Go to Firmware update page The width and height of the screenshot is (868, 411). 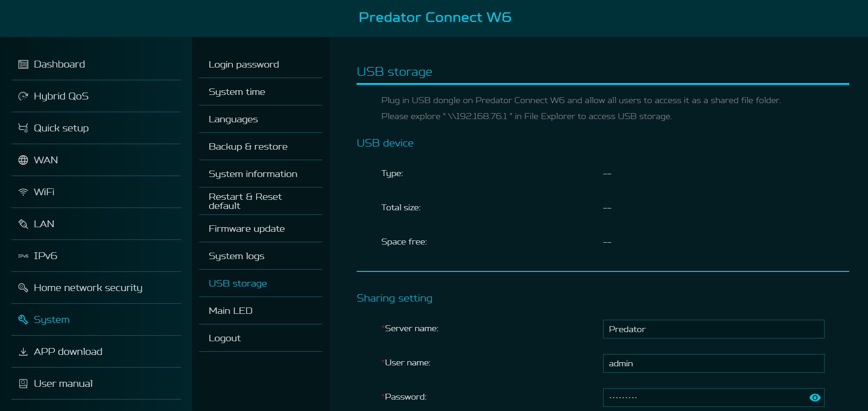247,229
